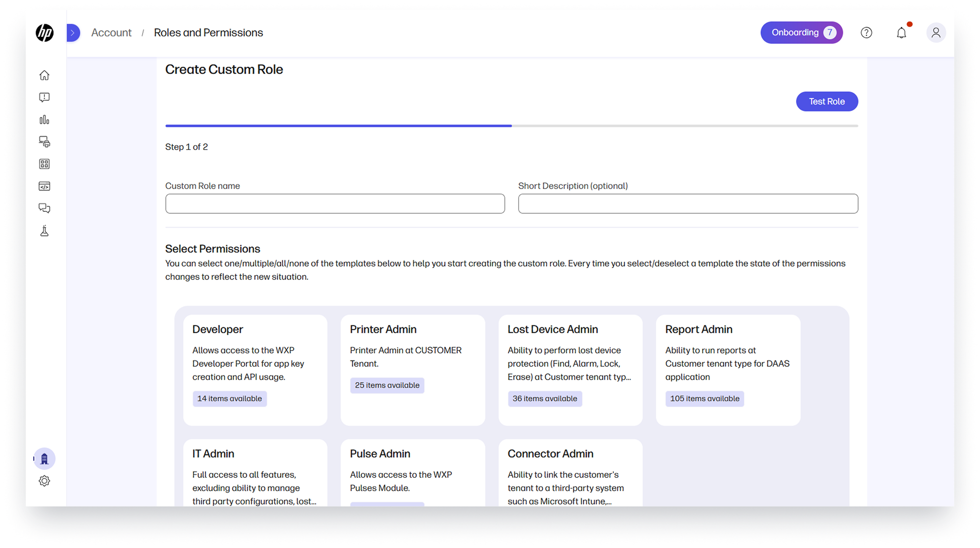The width and height of the screenshot is (980, 548).
Task: Select the Report Admin template card
Action: coord(727,369)
